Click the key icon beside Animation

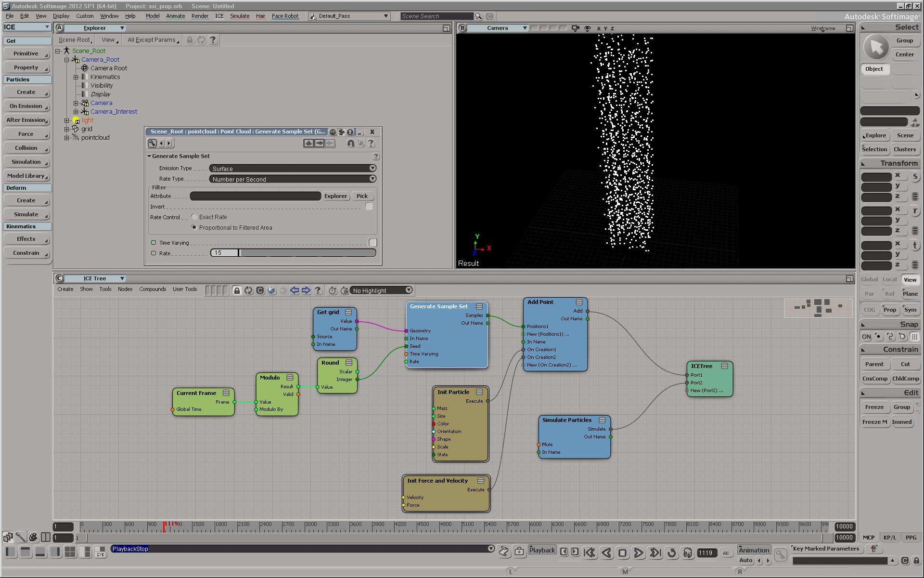[781, 555]
